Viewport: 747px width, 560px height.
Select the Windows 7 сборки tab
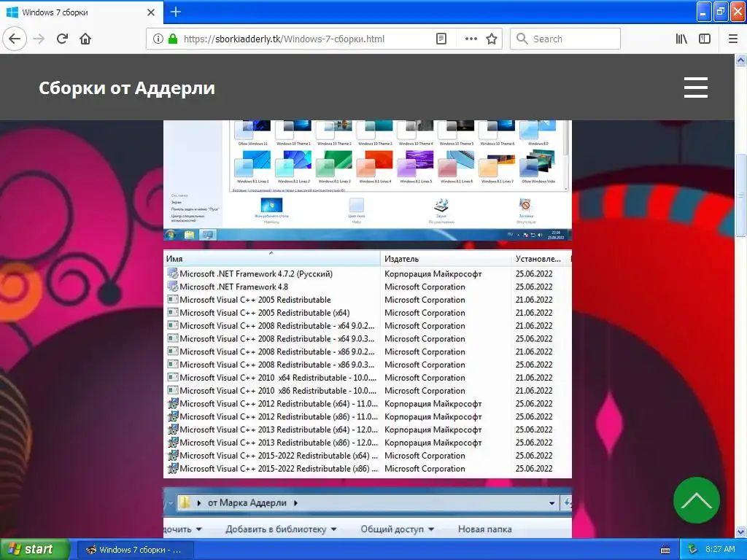pyautogui.click(x=82, y=12)
